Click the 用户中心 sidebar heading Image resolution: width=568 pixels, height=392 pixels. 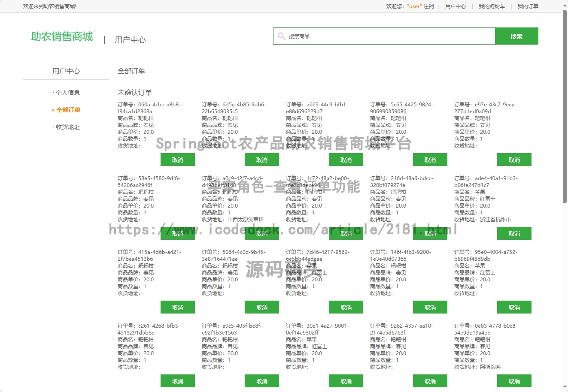point(66,71)
